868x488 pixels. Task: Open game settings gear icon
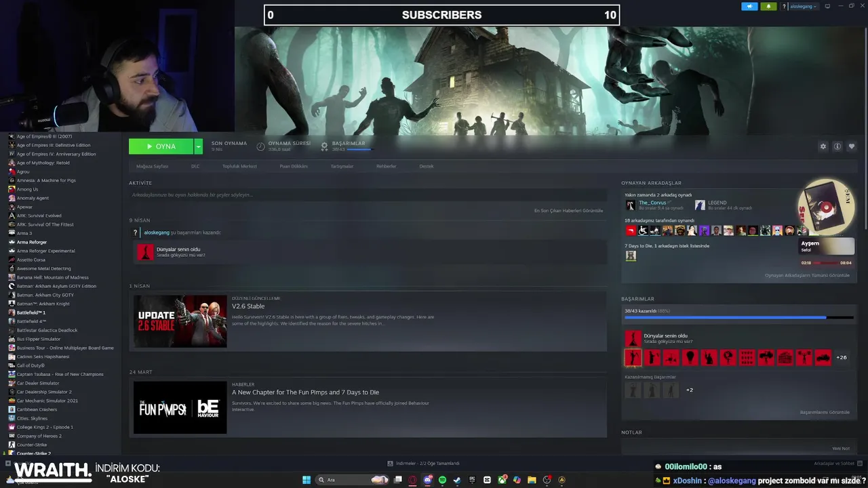(x=823, y=146)
